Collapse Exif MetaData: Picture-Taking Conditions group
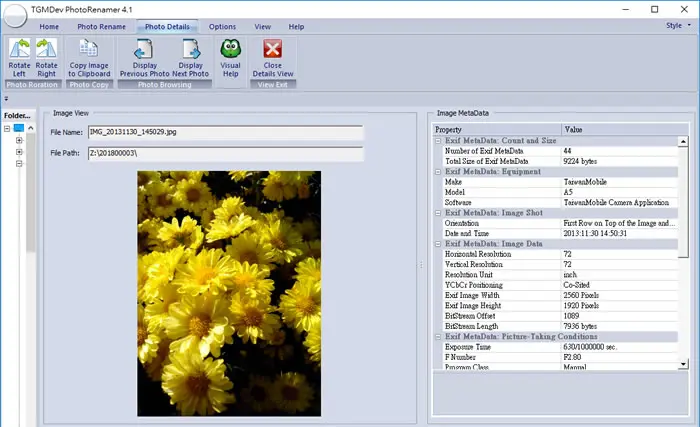 tap(438, 337)
